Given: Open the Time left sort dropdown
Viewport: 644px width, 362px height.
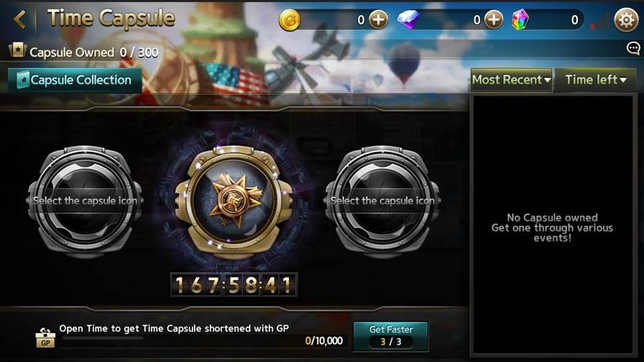Looking at the screenshot, I should 595,80.
